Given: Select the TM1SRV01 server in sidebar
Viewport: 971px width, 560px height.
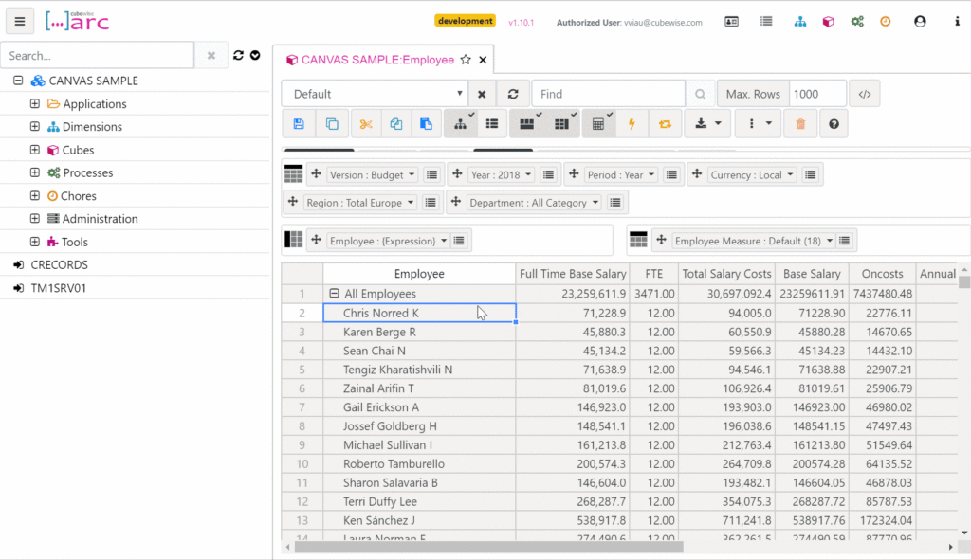Looking at the screenshot, I should pyautogui.click(x=59, y=287).
